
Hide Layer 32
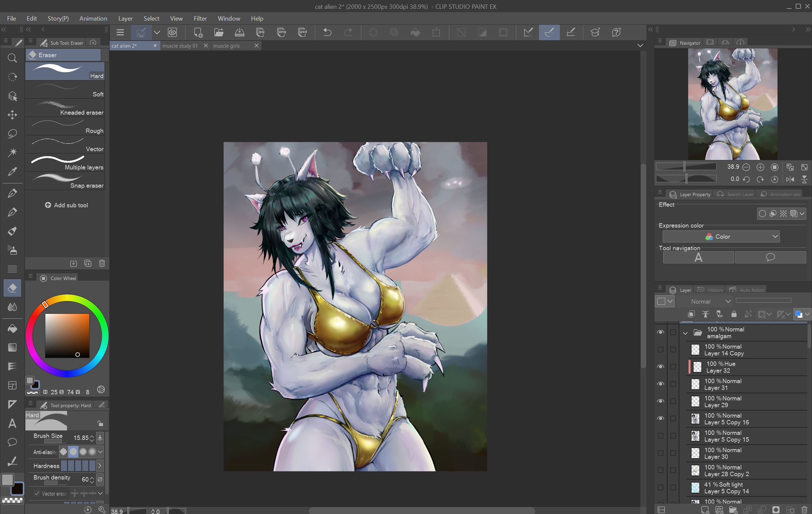coord(660,367)
